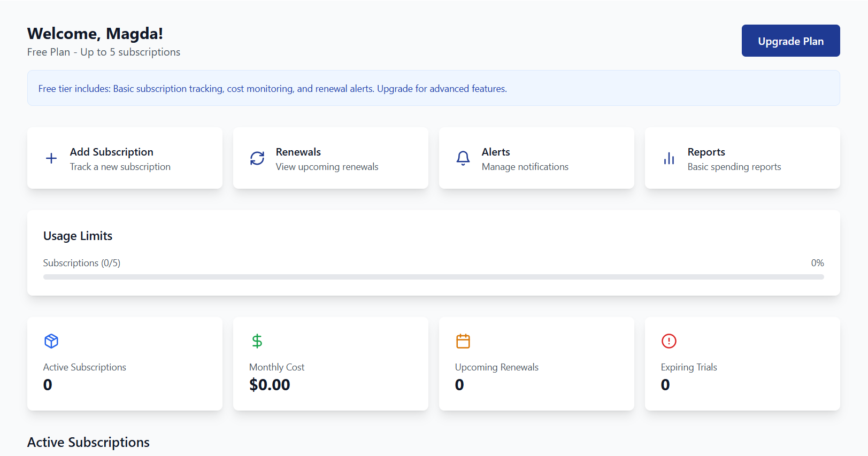Viewport: 868px width, 456px height.
Task: Click the Expiring Trials stat card label
Action: [689, 367]
